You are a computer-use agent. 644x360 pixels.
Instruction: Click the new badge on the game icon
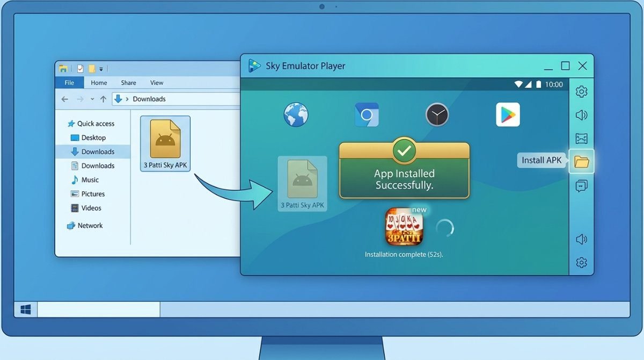[x=419, y=210]
